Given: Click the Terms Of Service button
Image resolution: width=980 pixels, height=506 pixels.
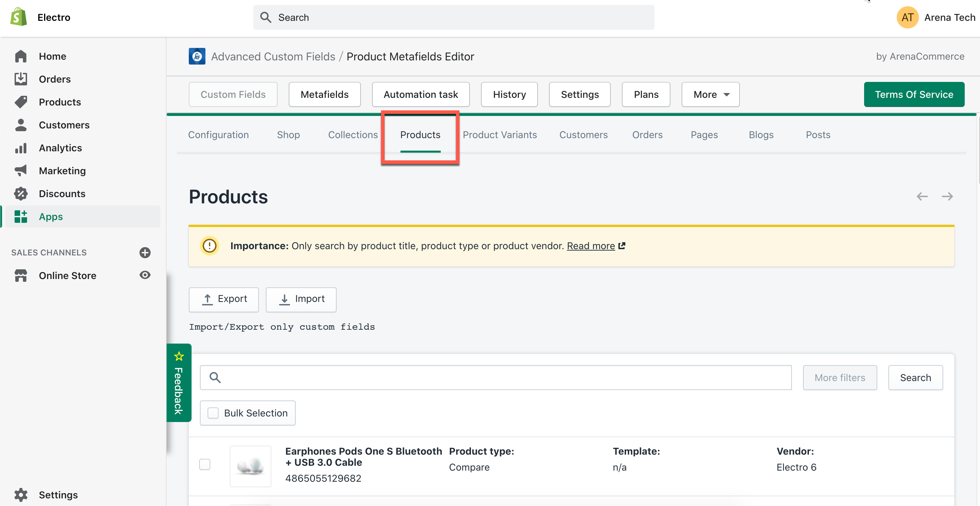Looking at the screenshot, I should (914, 94).
